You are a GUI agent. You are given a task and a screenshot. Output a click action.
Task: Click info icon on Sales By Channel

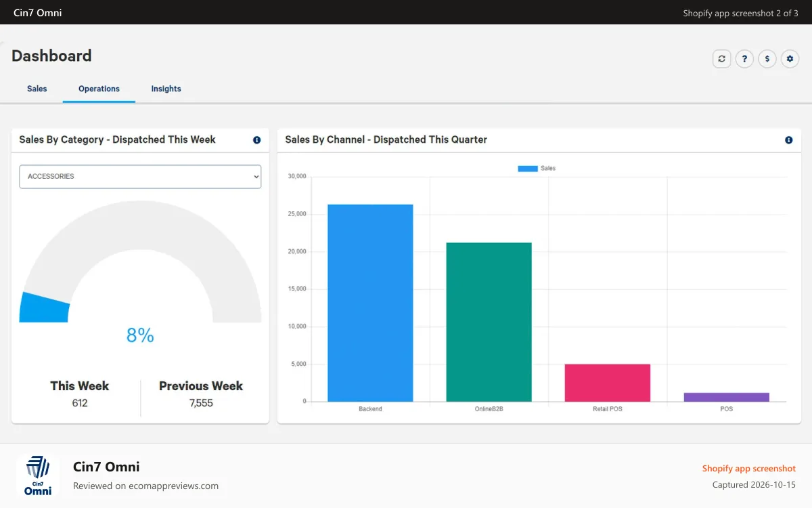pos(788,140)
